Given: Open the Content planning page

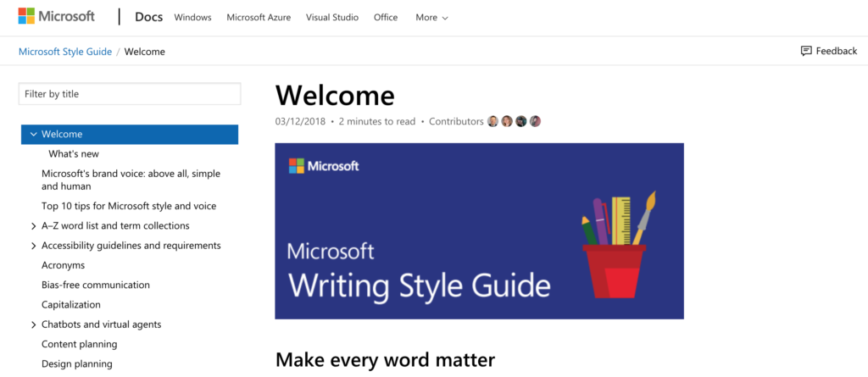Looking at the screenshot, I should pos(79,344).
